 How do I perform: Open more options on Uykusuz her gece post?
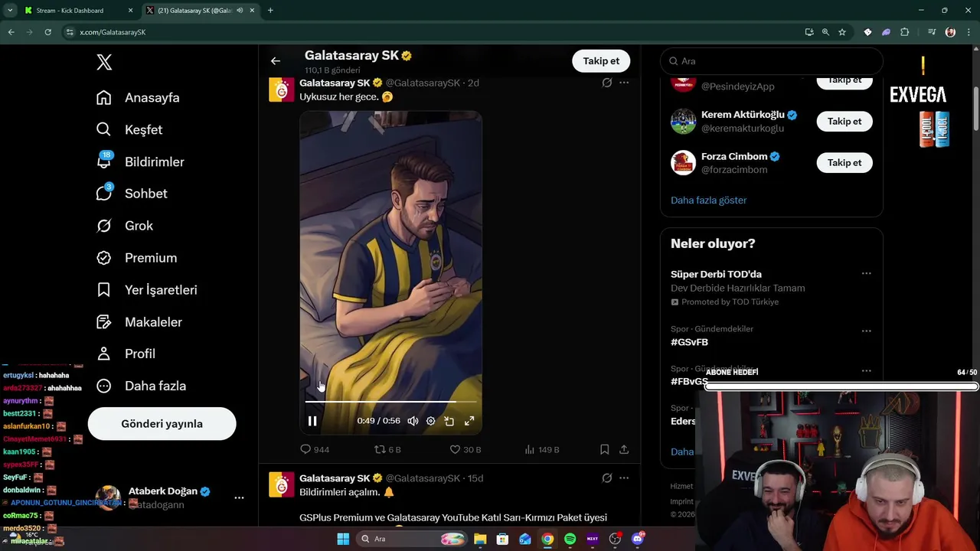[624, 83]
